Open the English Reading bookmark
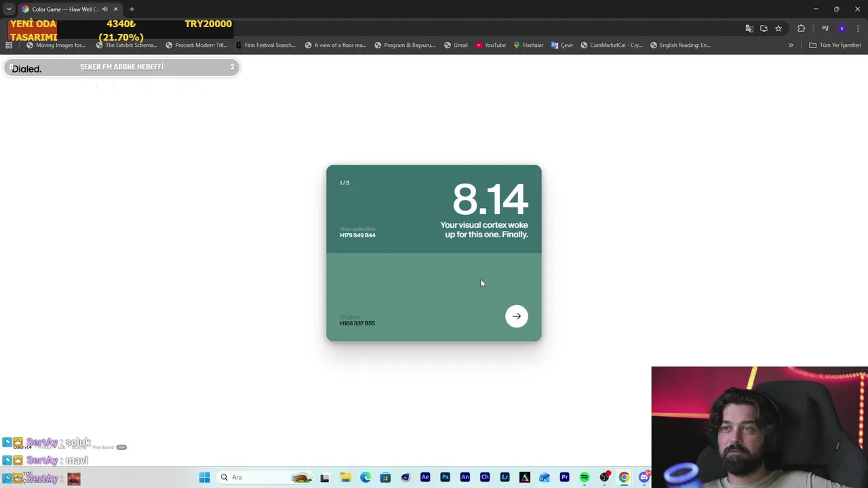The image size is (868, 488). [680, 45]
